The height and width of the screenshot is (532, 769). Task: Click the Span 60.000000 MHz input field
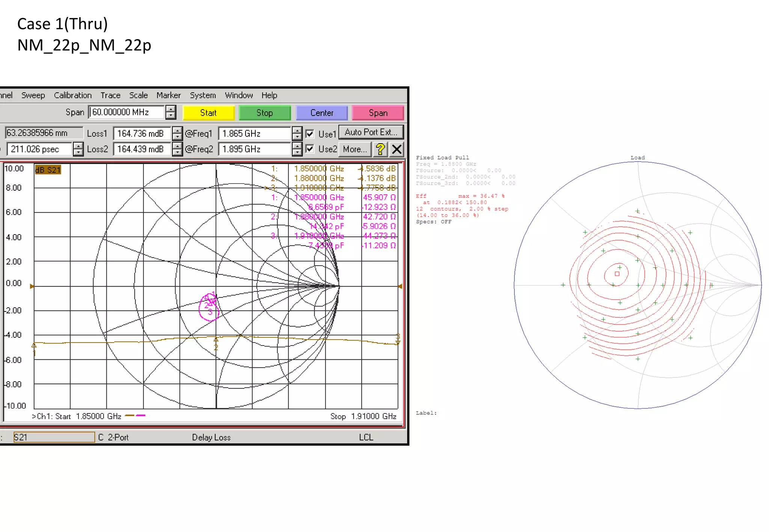coord(127,112)
